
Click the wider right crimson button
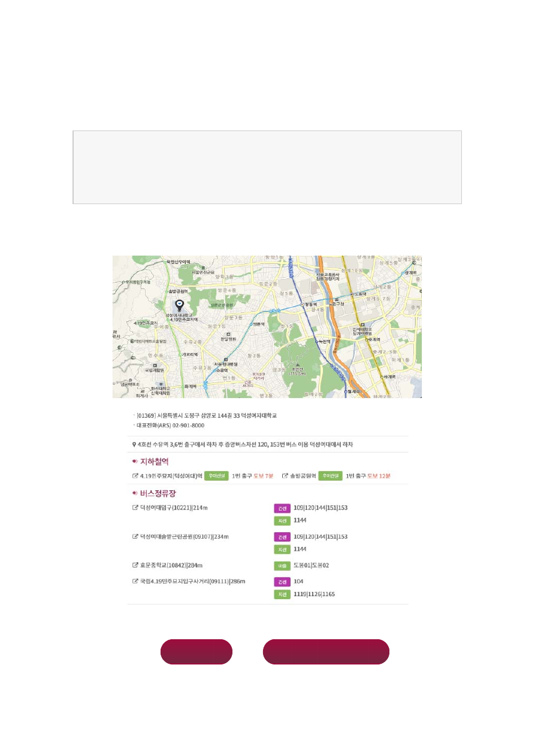pyautogui.click(x=326, y=652)
